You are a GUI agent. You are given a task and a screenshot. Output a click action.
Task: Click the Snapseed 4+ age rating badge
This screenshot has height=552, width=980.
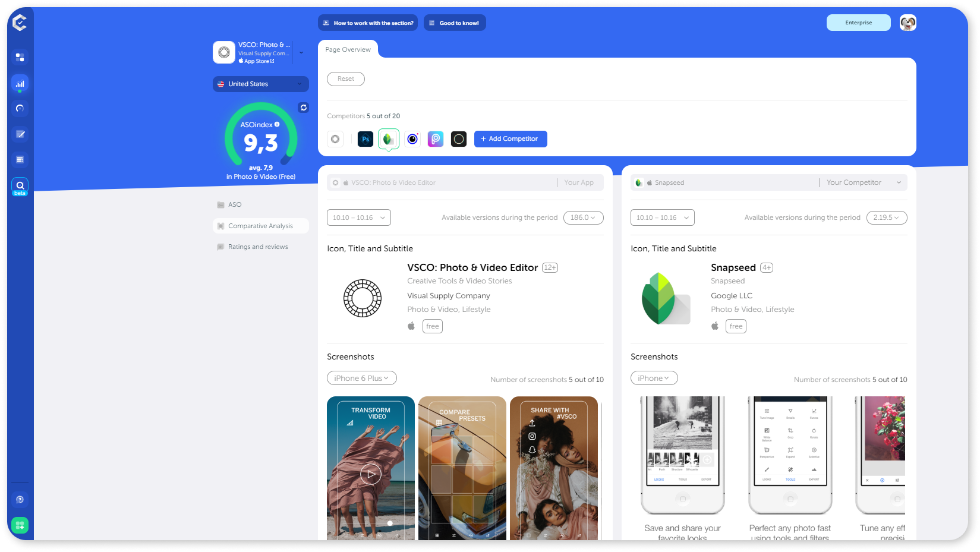point(767,268)
